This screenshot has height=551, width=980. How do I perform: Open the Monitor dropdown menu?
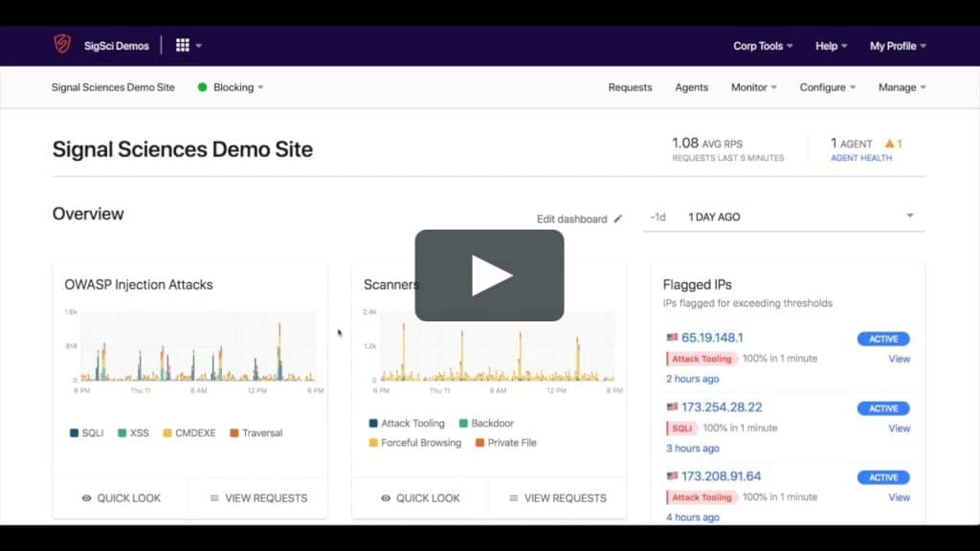[x=754, y=87]
